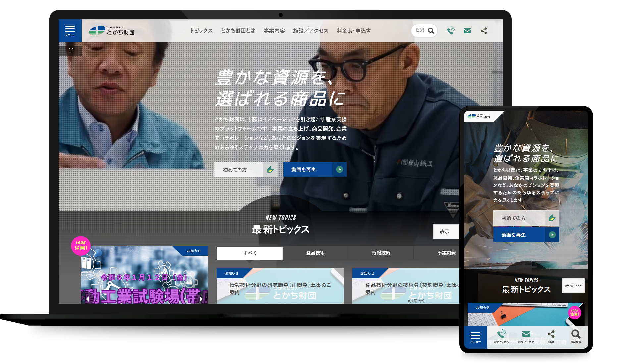Click the green mail envelope icon in the laptop header

tap(467, 31)
